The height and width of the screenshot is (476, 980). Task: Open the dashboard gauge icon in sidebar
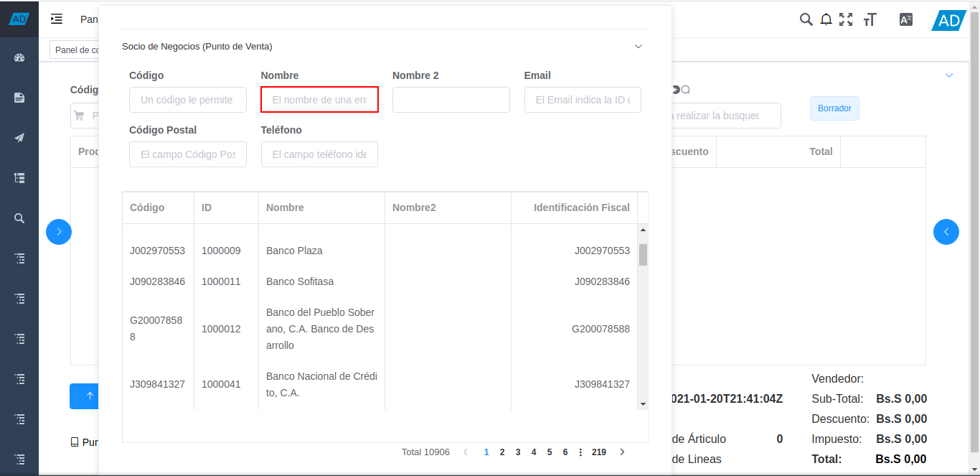19,57
